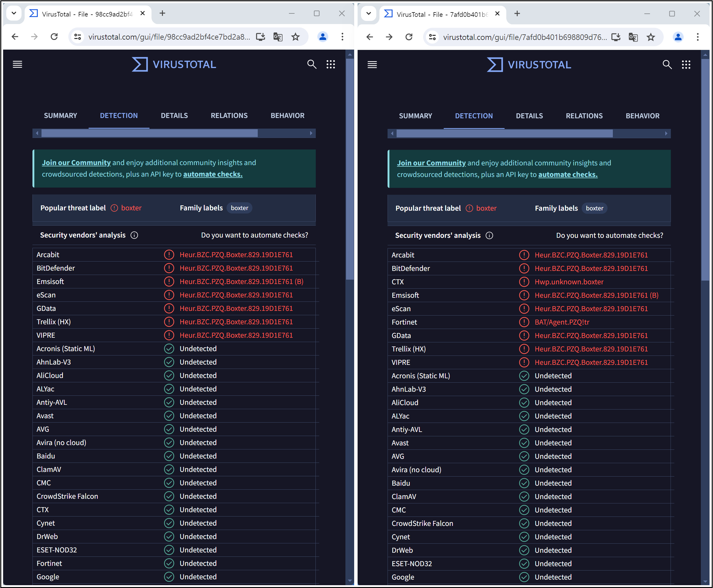Open new tab in right browser window
Image resolution: width=713 pixels, height=588 pixels.
click(x=517, y=14)
